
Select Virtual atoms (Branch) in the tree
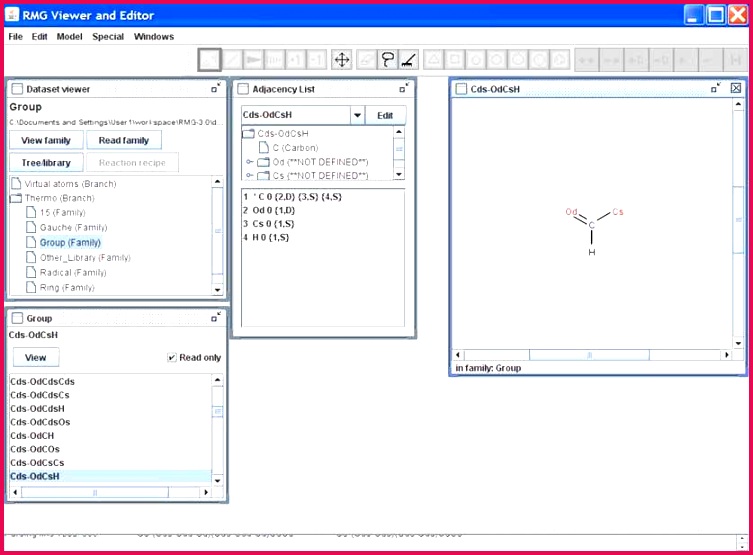(70, 183)
